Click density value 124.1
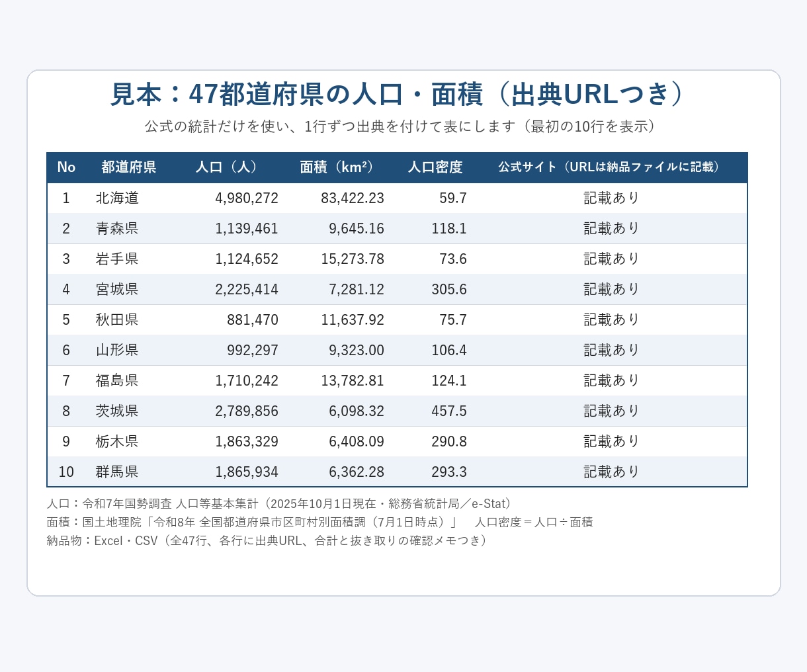 click(x=449, y=381)
